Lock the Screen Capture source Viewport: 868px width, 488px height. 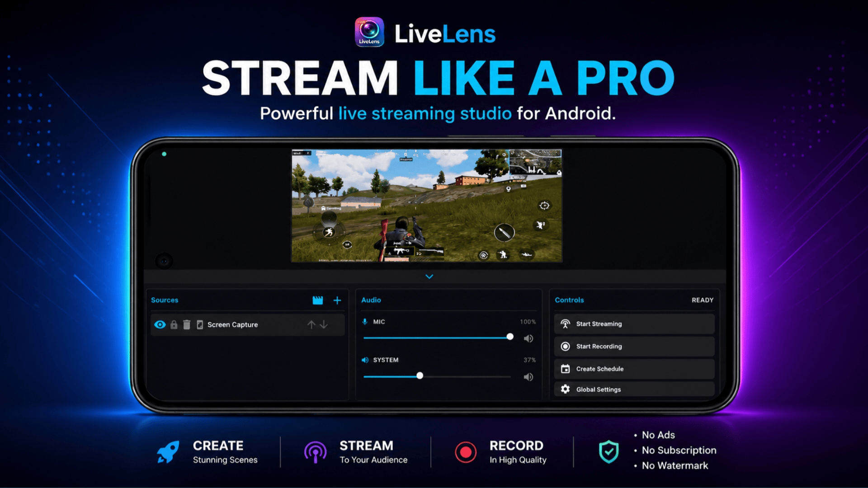coord(174,324)
